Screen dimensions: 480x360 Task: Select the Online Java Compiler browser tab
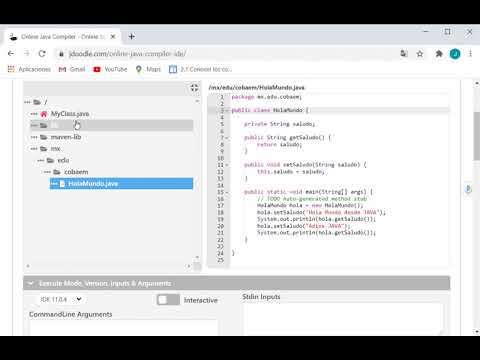click(x=62, y=36)
